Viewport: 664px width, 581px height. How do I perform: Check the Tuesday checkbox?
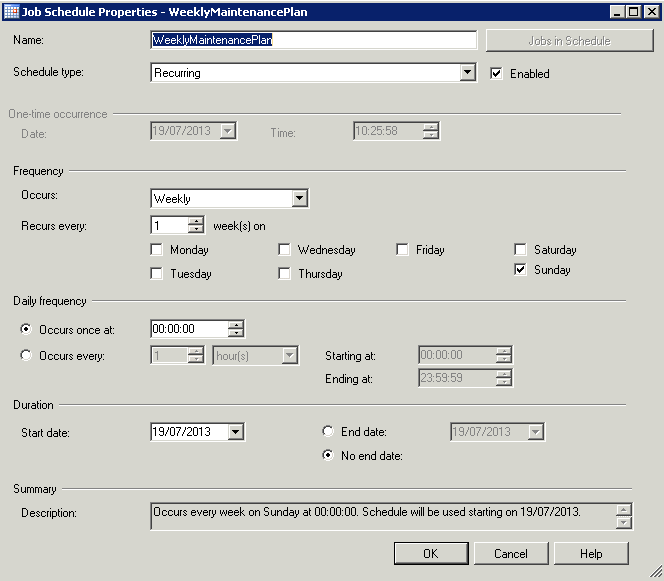tap(157, 274)
